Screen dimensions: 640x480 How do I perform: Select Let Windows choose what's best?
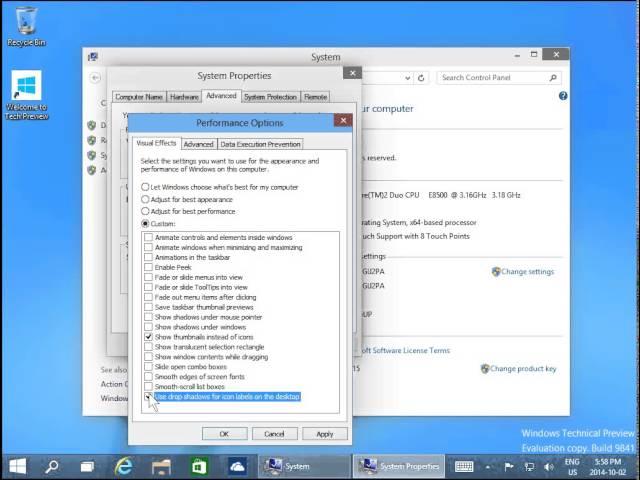[x=220, y=187]
